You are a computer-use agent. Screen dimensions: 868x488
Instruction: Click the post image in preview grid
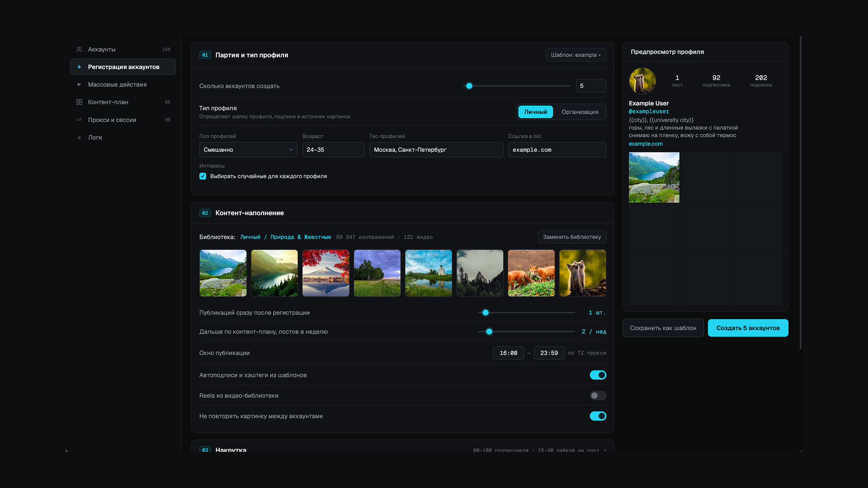[654, 178]
